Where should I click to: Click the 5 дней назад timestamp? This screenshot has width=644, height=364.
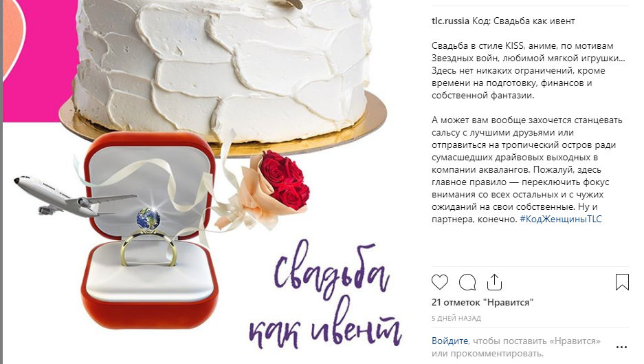pos(456,318)
